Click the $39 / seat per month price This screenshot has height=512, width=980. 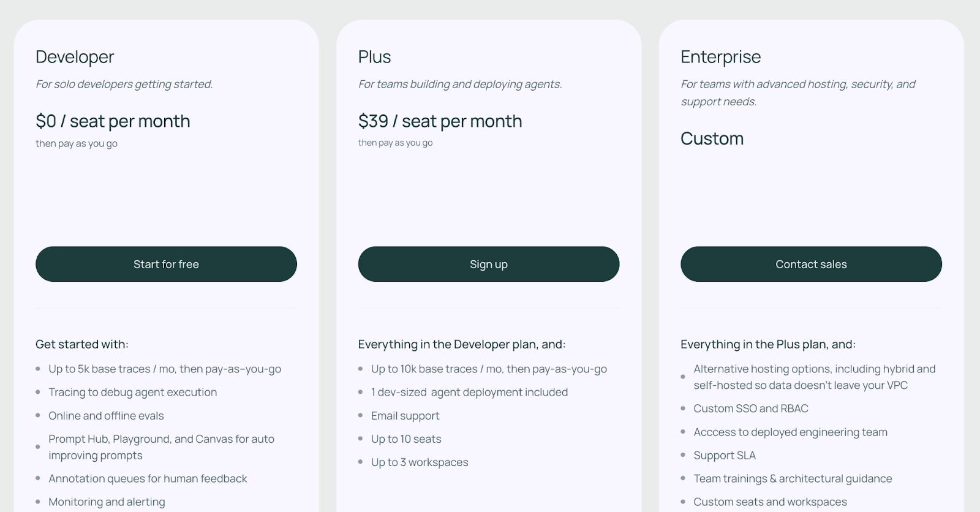[x=440, y=121]
